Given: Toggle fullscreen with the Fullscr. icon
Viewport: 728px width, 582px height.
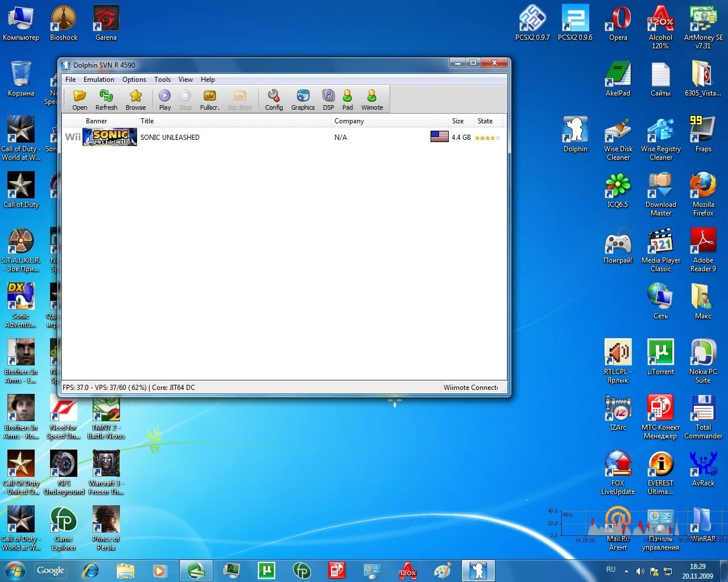Looking at the screenshot, I should tap(209, 99).
